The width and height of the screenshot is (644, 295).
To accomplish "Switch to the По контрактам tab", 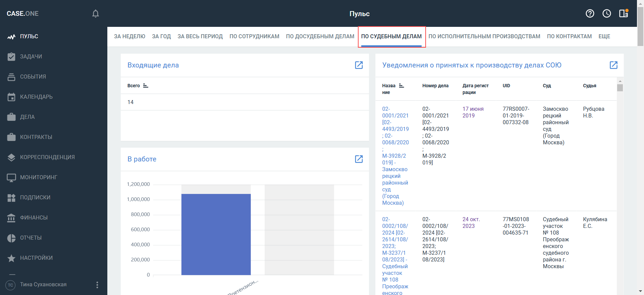I will [x=569, y=36].
